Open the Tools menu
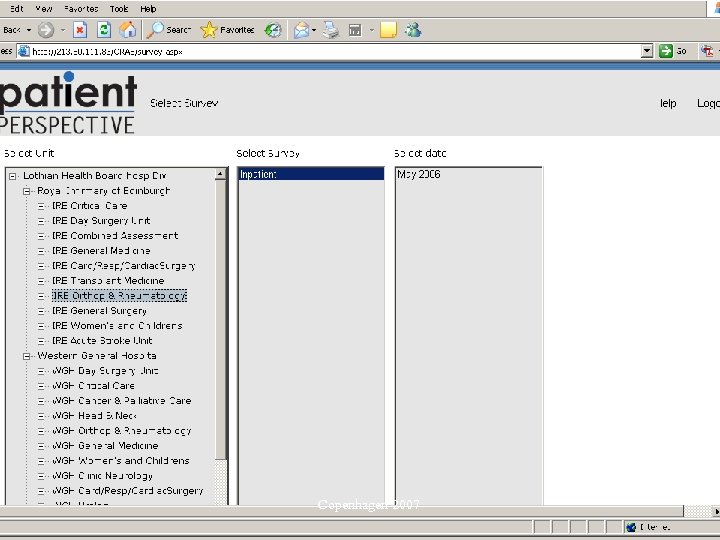720x540 pixels. 119,8
